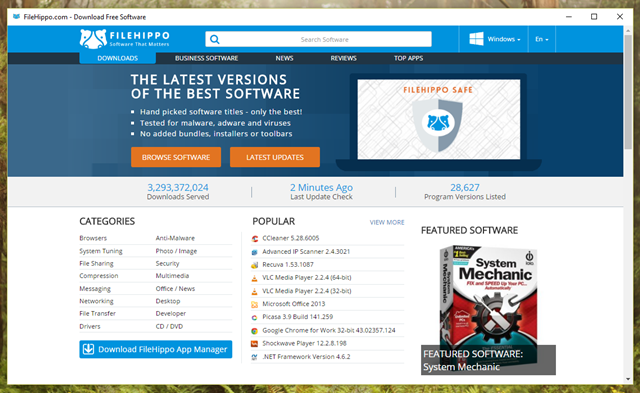Open the Developer category

tap(171, 313)
